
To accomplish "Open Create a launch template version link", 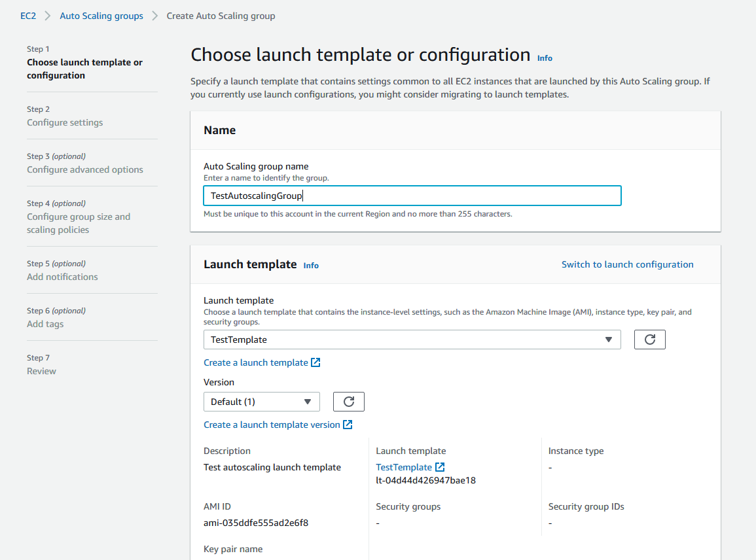I will tap(272, 425).
